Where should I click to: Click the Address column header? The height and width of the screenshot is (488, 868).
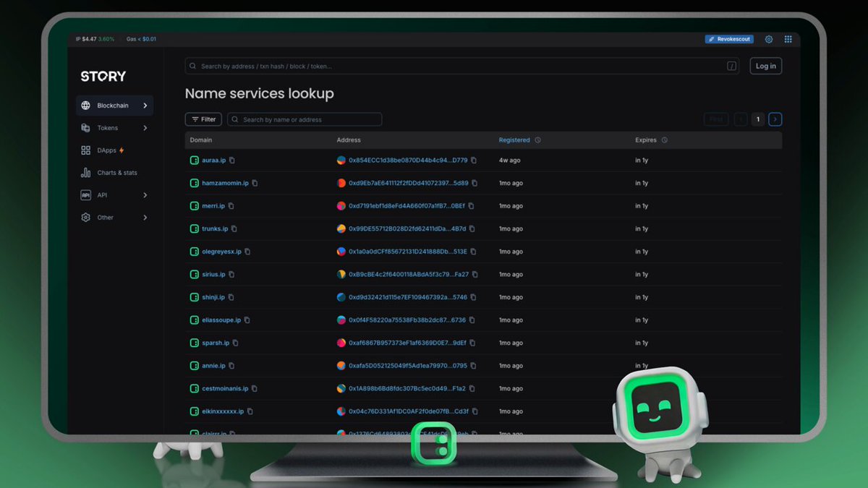point(349,140)
